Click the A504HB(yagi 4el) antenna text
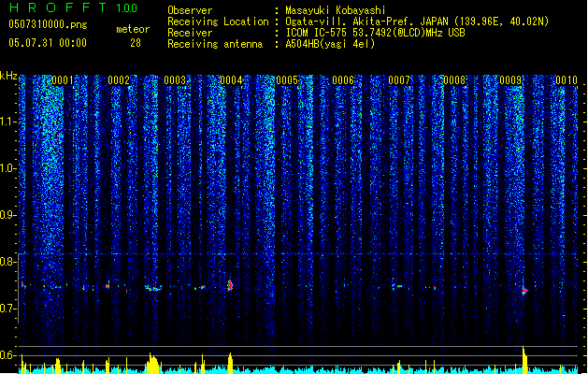Viewport: 588px width, 374px height. 330,44
